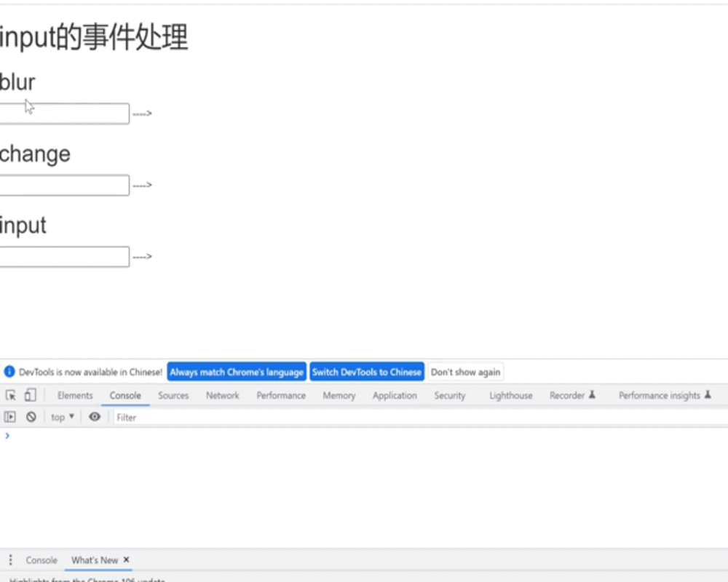Open the Network tab
728x582 pixels.
pos(223,396)
